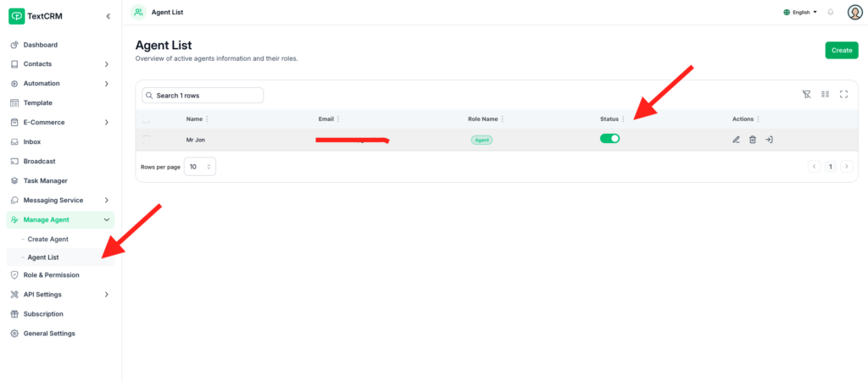This screenshot has width=868, height=381.
Task: Open the notification bell
Action: point(830,12)
